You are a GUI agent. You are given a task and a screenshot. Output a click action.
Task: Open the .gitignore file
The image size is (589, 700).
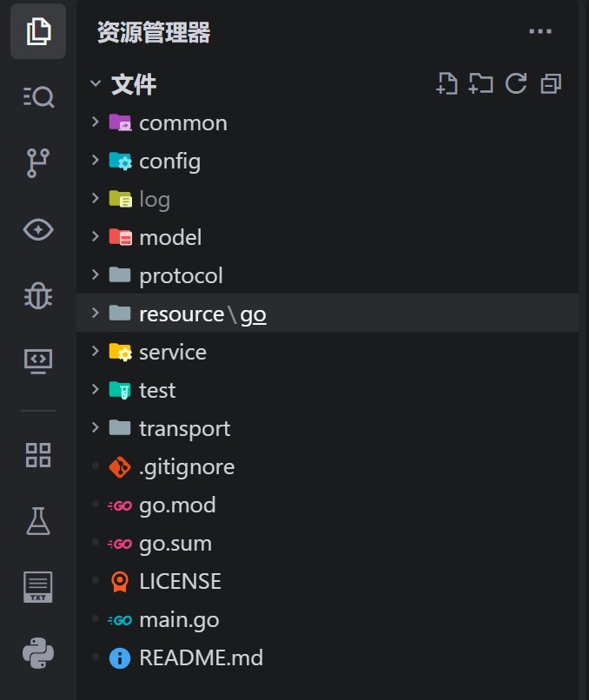point(328,467)
